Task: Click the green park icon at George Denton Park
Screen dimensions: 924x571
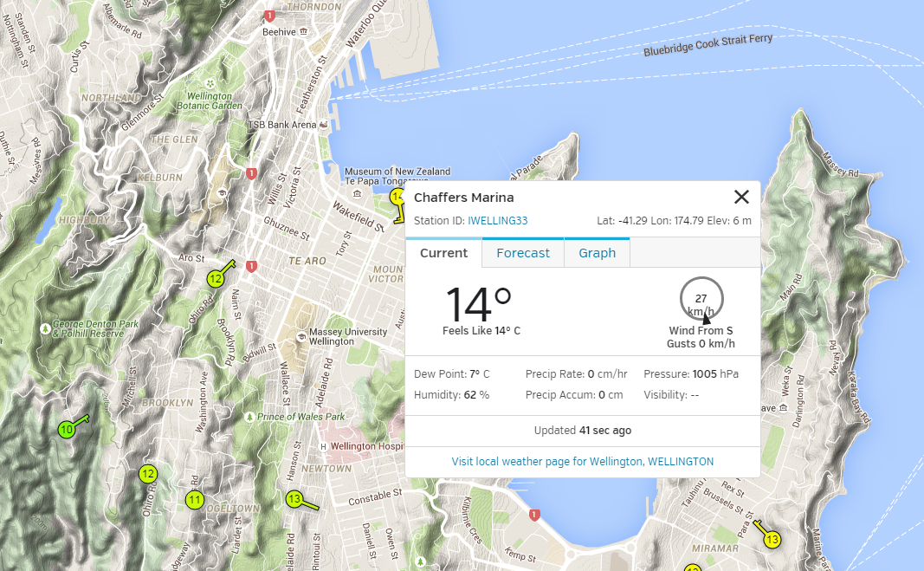Action: click(x=43, y=328)
